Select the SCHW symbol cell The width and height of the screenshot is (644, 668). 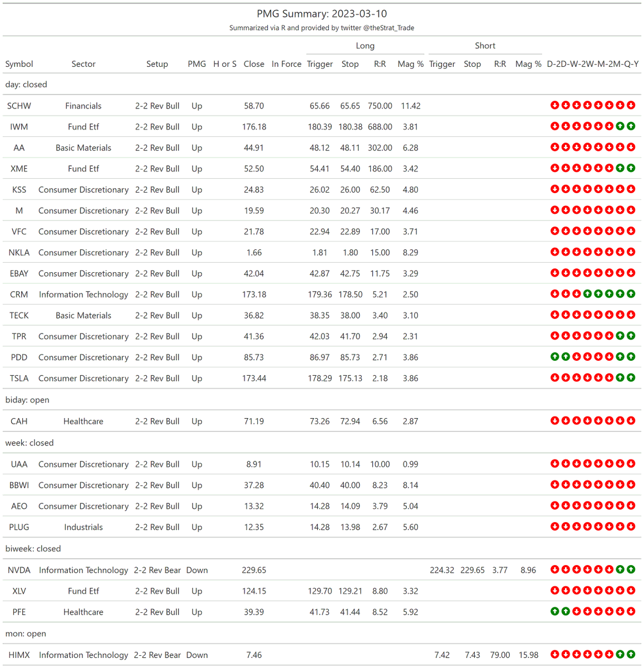point(19,106)
